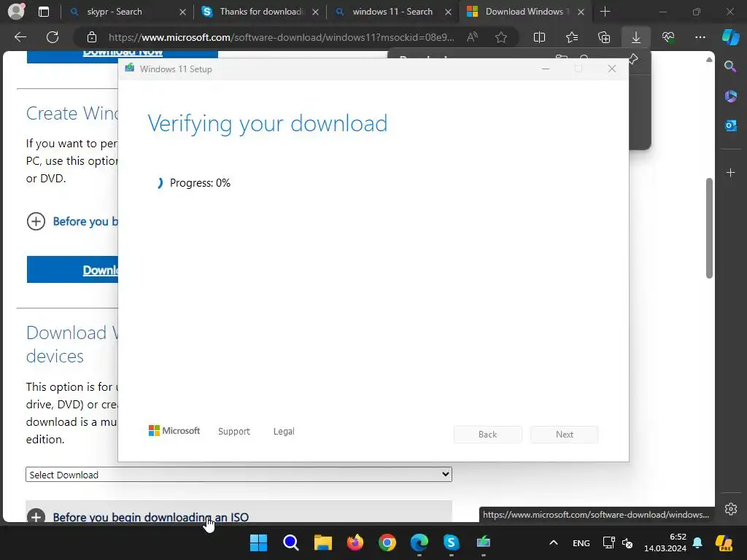
Task: Open the Windows Start menu
Action: point(259,542)
